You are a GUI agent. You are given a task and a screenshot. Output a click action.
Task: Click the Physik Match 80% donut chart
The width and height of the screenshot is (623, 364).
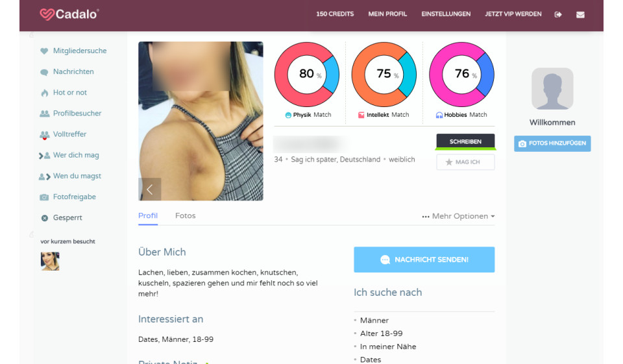(x=307, y=75)
